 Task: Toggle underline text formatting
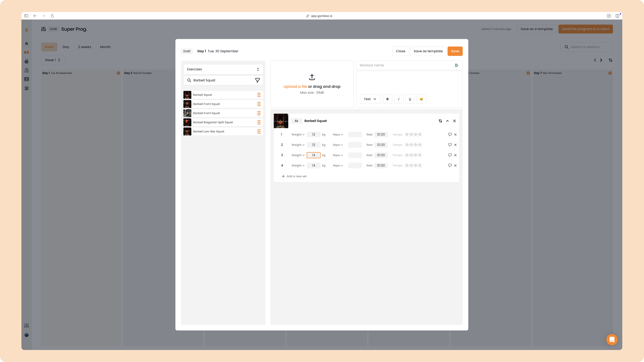click(410, 99)
